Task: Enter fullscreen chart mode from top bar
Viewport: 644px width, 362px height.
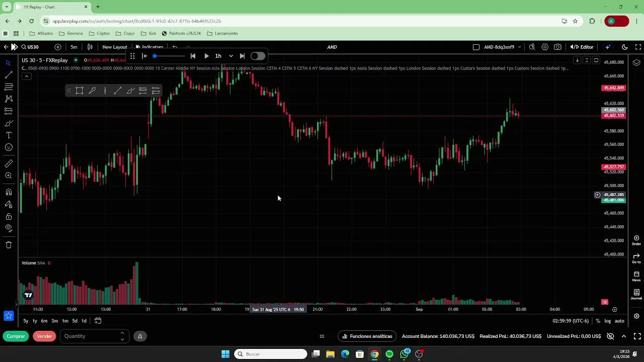Action: click(x=638, y=47)
